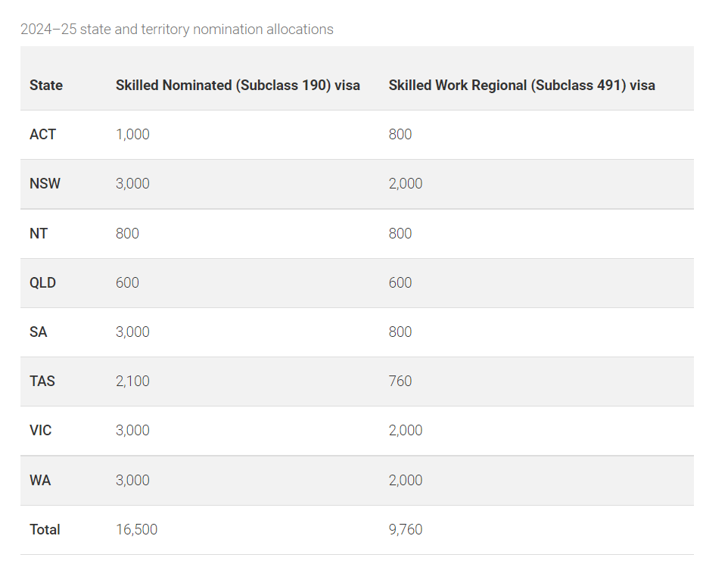Select NT's Subclass 190 value of 800
728x567 pixels.
click(x=127, y=233)
